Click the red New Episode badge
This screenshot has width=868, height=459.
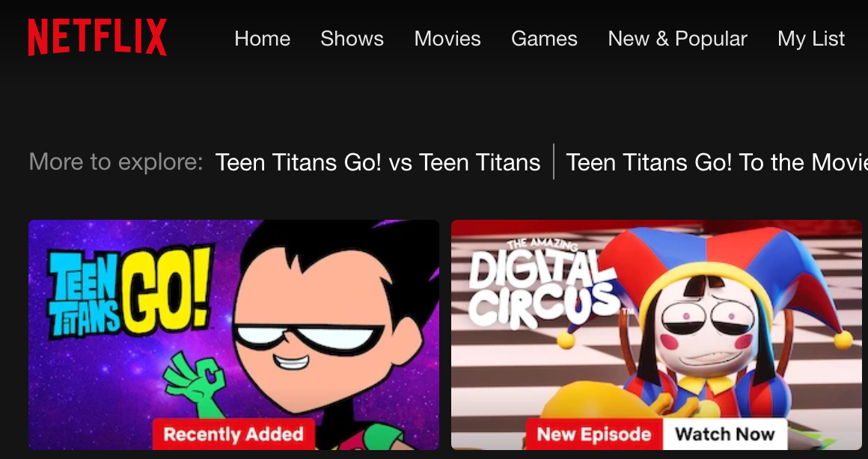[594, 434]
